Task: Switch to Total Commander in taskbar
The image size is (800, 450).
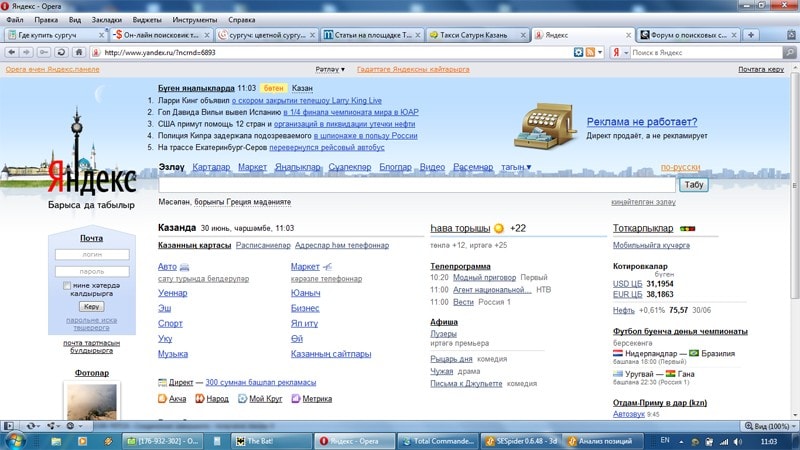Action: point(438,441)
